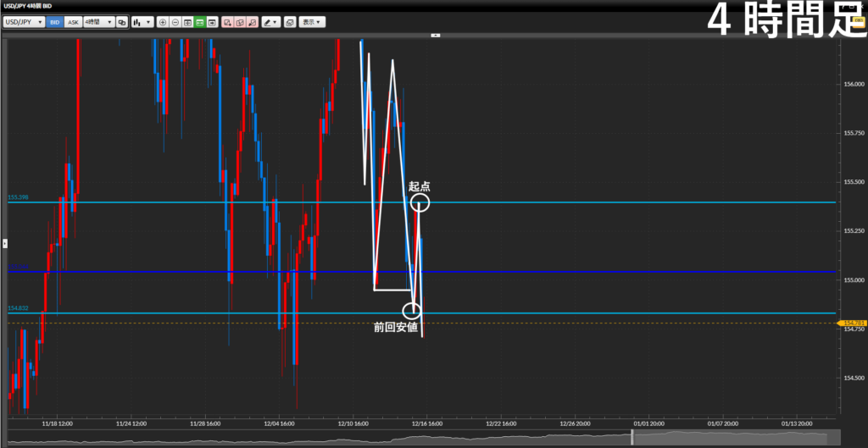Zoom in the chart with plus icon
The height and width of the screenshot is (448, 868).
[163, 21]
